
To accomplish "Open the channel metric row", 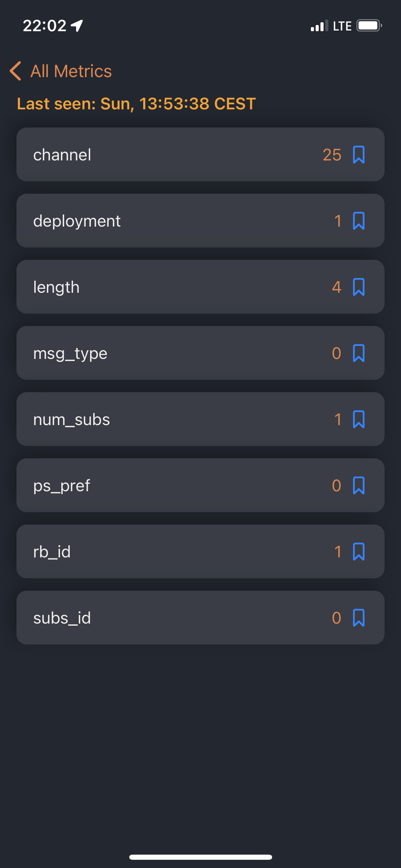I will [200, 155].
